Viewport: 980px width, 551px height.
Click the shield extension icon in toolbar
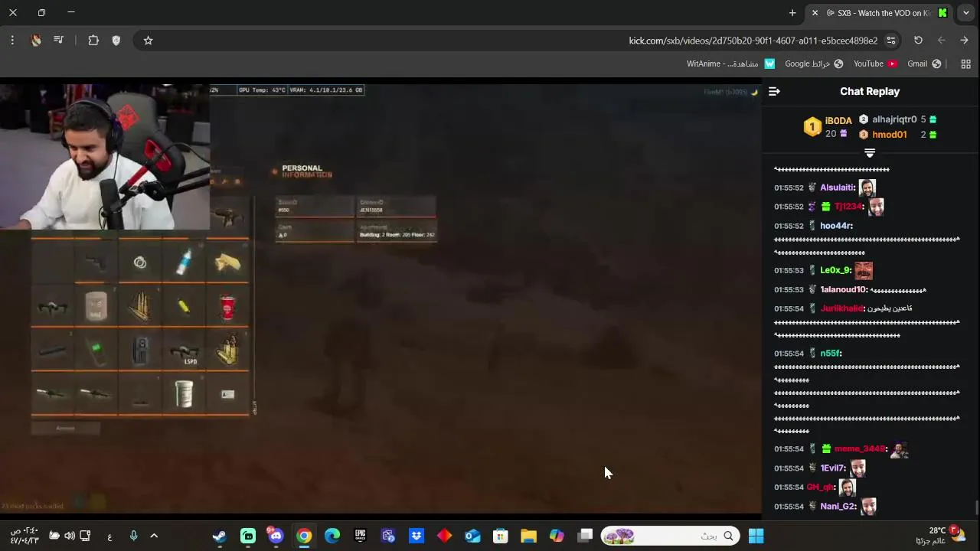pyautogui.click(x=116, y=41)
